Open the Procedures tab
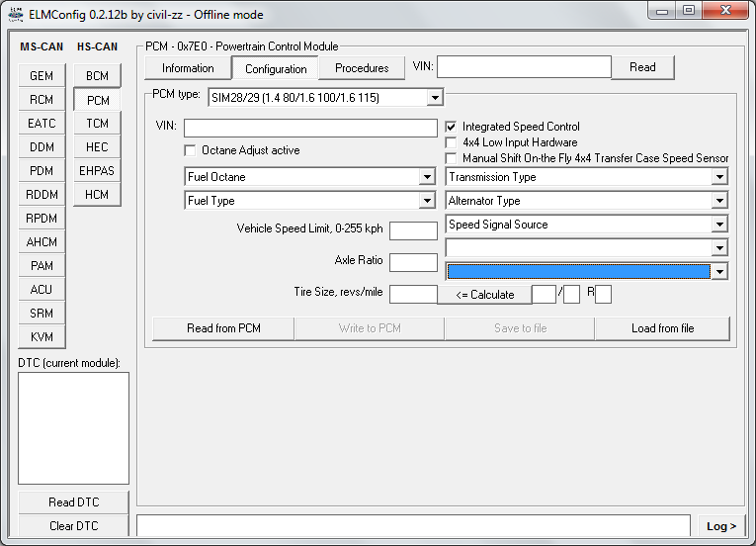Screen dimensions: 756x546 pos(362,68)
